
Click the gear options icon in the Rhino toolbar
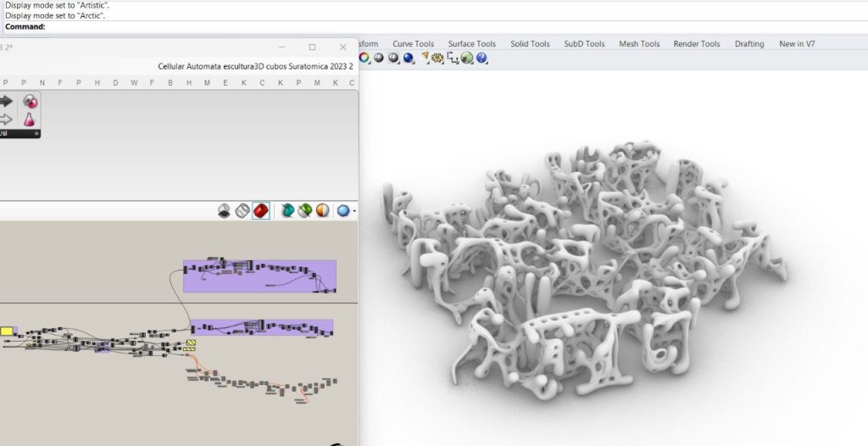click(438, 59)
